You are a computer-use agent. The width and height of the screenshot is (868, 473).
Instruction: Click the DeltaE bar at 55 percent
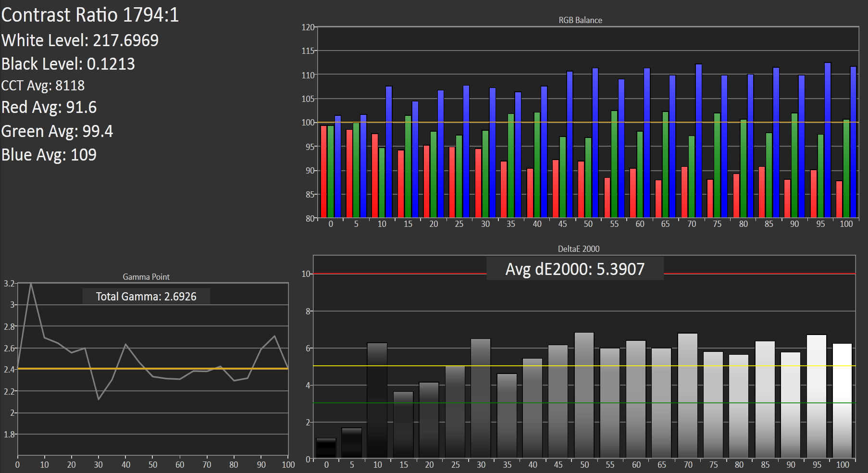tap(610, 403)
